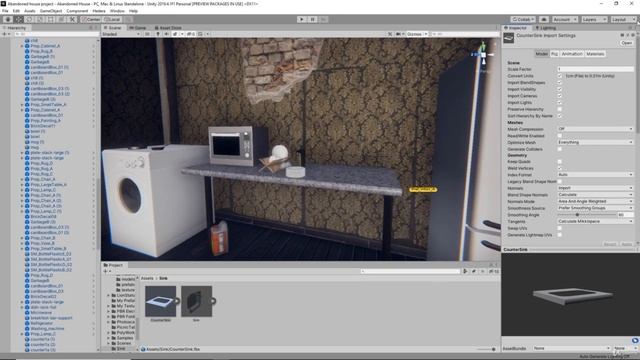Switch to the Game tab
This screenshot has width=640, height=360.
click(138, 28)
